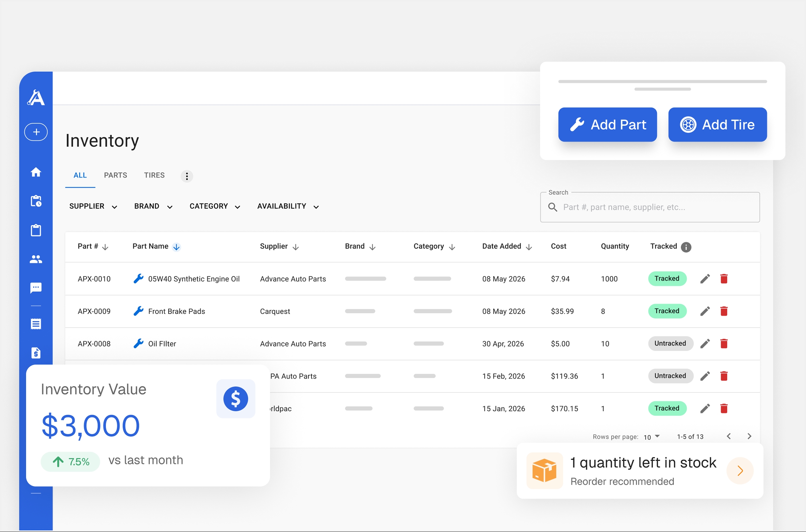
Task: Edit the Front Brake Pads row
Action: [705, 311]
